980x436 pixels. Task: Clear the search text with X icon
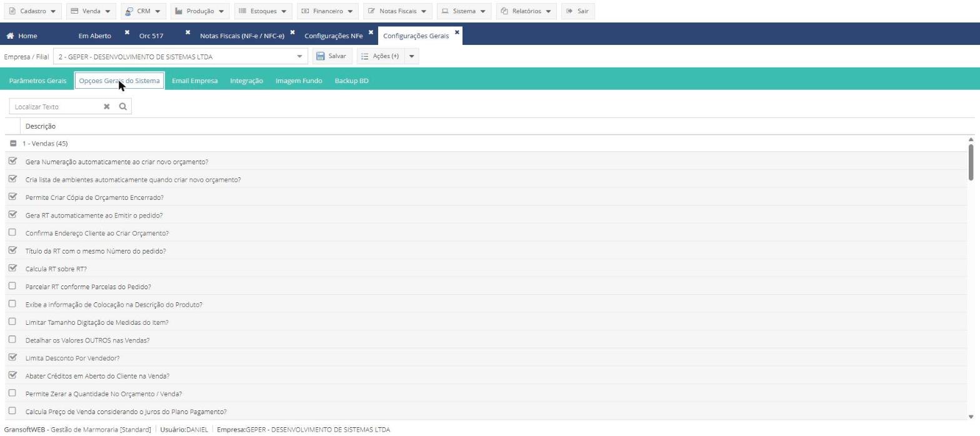click(106, 107)
